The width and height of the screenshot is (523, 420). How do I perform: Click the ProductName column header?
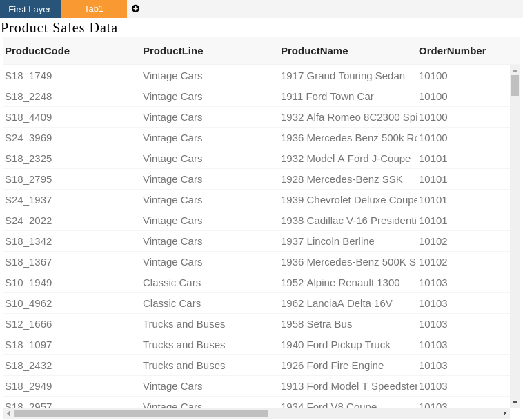click(314, 51)
